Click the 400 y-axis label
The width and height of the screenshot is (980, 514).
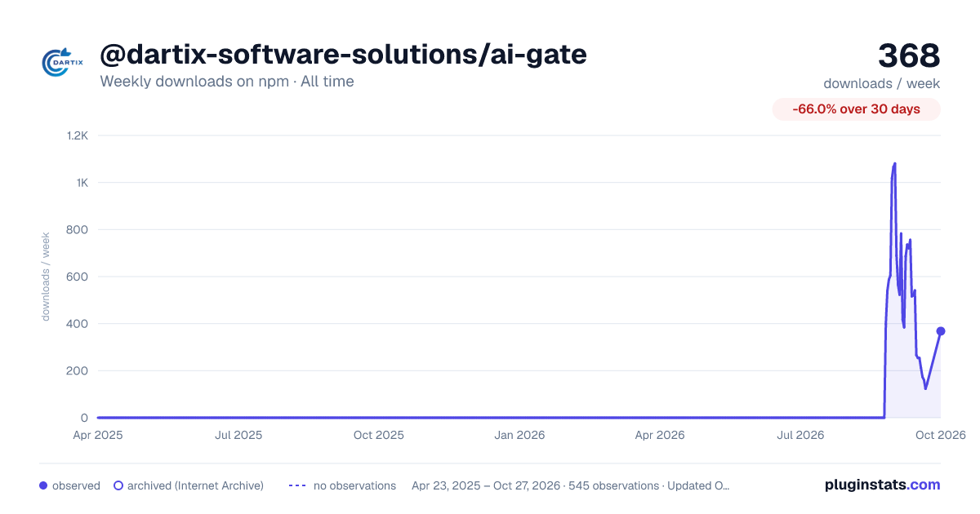click(78, 324)
